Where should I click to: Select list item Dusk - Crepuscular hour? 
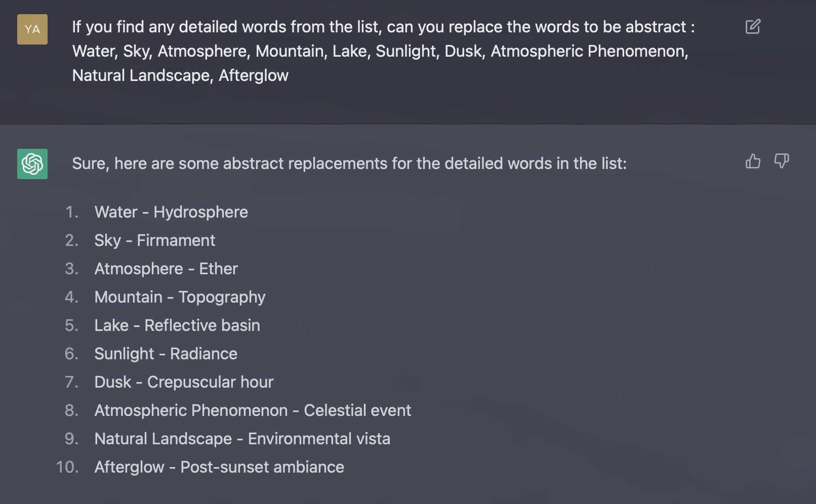(184, 382)
